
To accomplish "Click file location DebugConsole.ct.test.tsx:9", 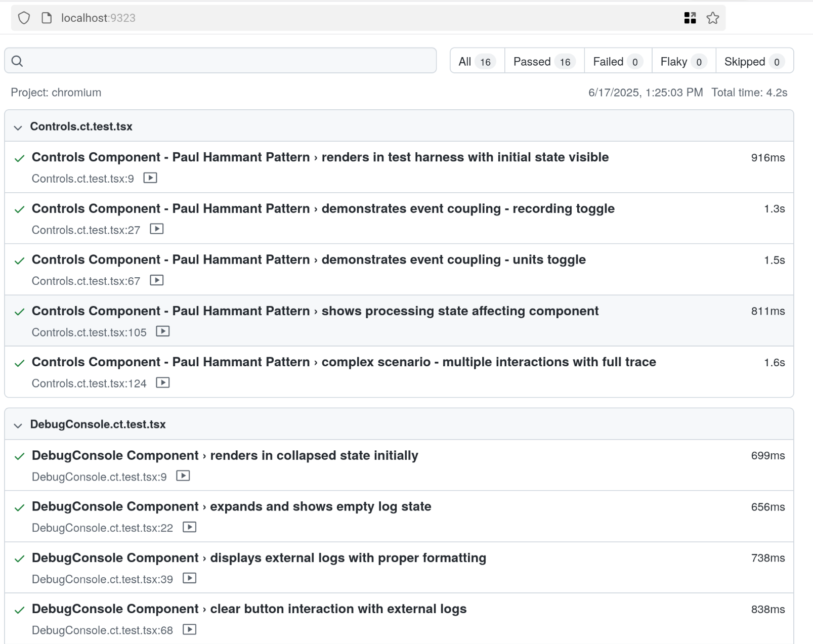I will tap(99, 477).
